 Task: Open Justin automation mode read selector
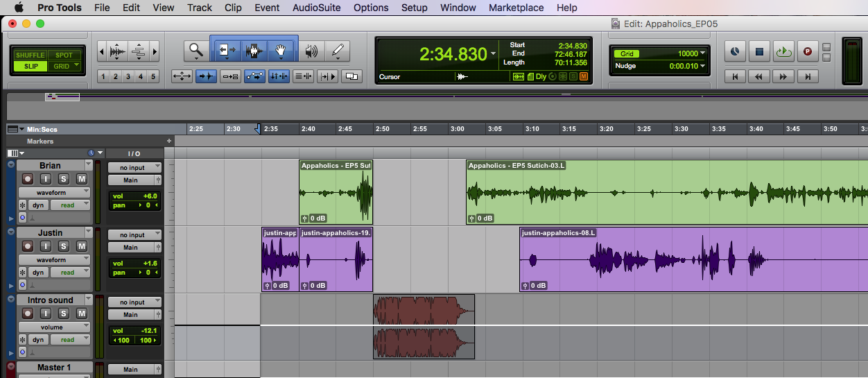70,273
